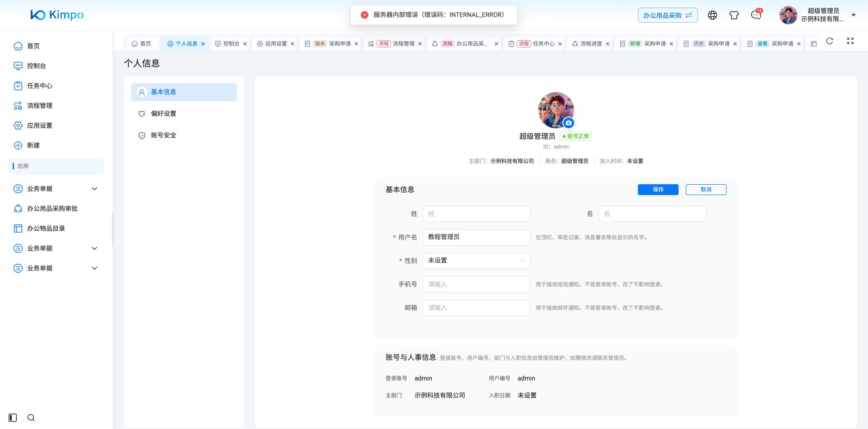Viewport: 868px width, 429px height.
Task: Click the 邮箱 input field
Action: (476, 308)
